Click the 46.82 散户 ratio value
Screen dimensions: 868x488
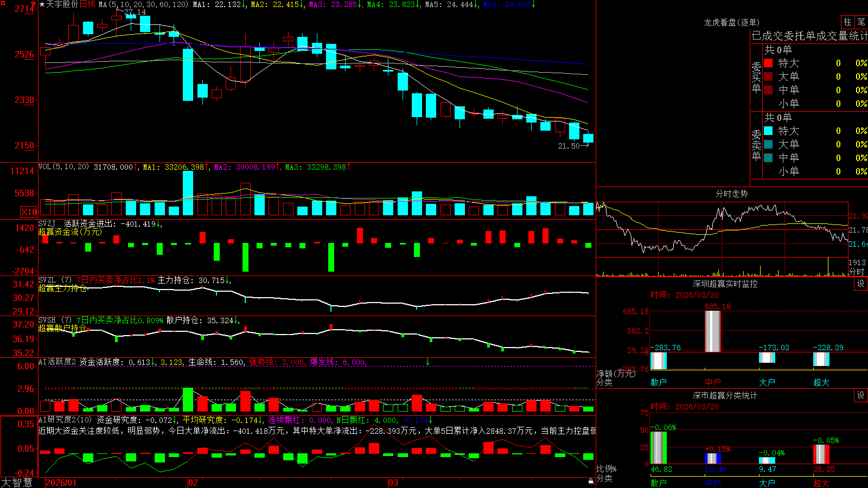click(661, 470)
